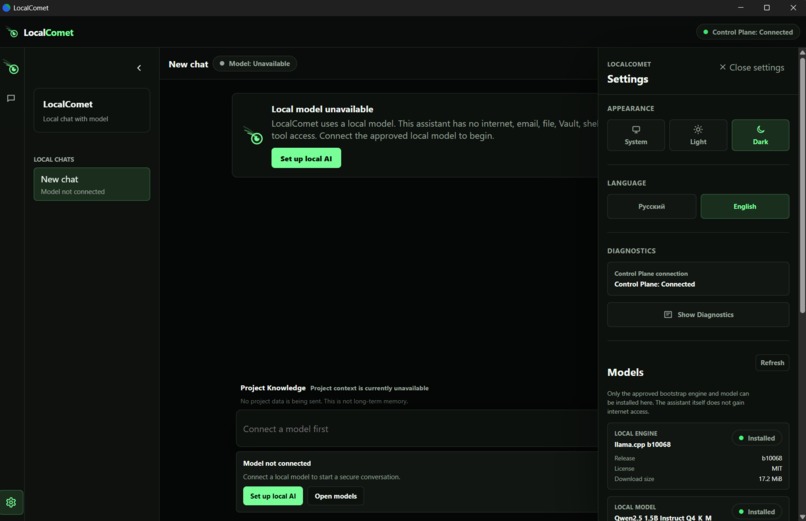Click the 17.2 MiB download size value
806x521 pixels.
770,479
